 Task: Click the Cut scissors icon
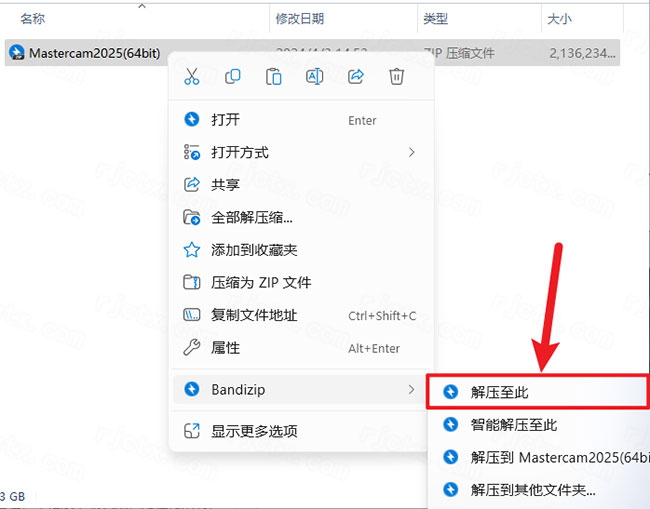point(192,76)
